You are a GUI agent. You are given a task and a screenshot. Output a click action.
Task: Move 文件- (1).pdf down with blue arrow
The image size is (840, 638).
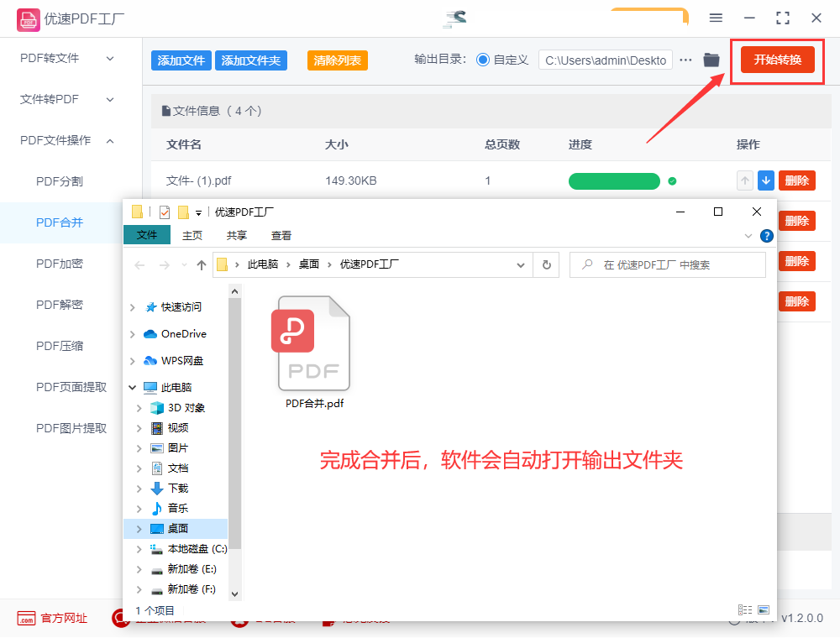[766, 181]
